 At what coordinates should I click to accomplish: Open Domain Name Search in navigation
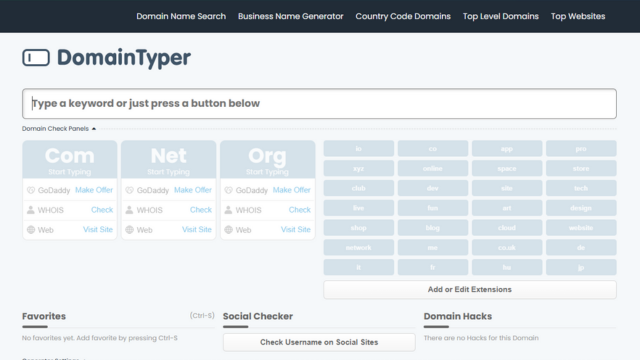181,16
